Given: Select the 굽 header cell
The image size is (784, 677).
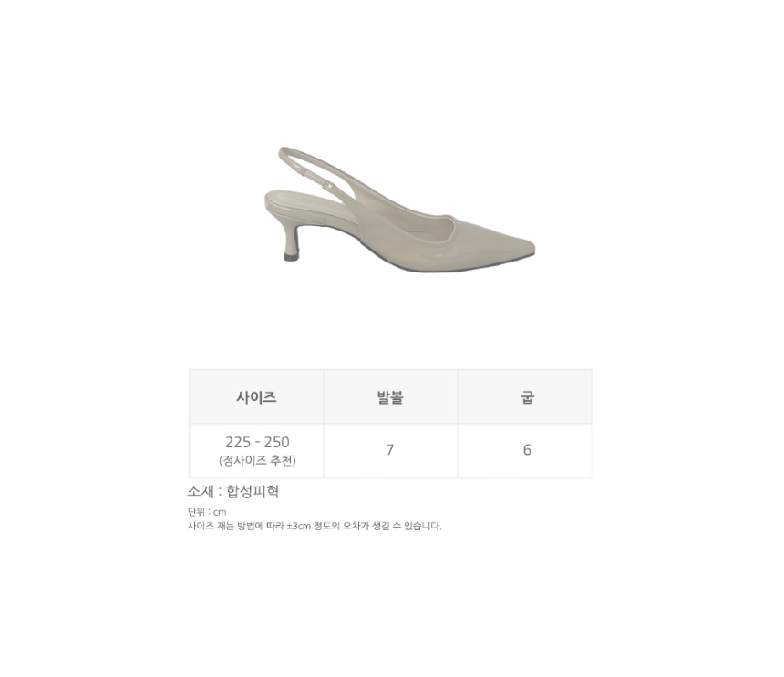Looking at the screenshot, I should [x=525, y=396].
